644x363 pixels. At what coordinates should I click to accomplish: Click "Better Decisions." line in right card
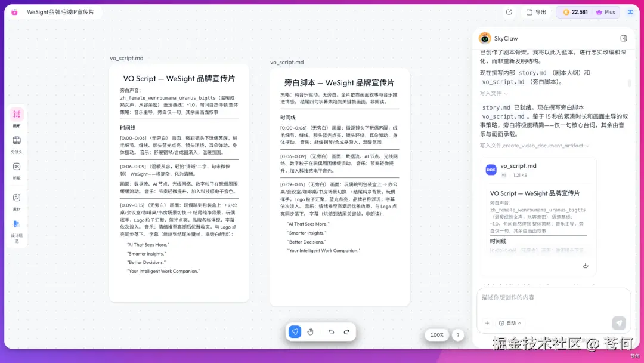click(307, 242)
